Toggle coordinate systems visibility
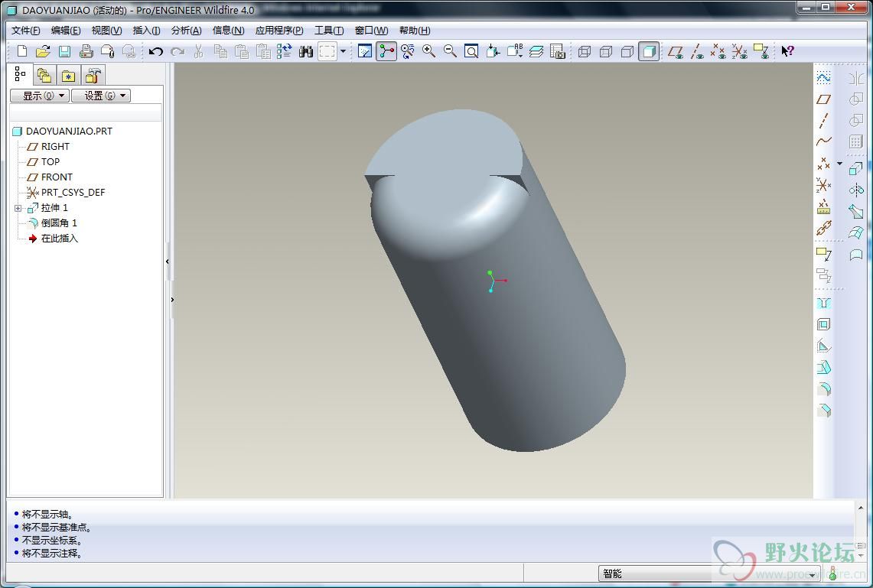The height and width of the screenshot is (588, 873). tap(739, 52)
